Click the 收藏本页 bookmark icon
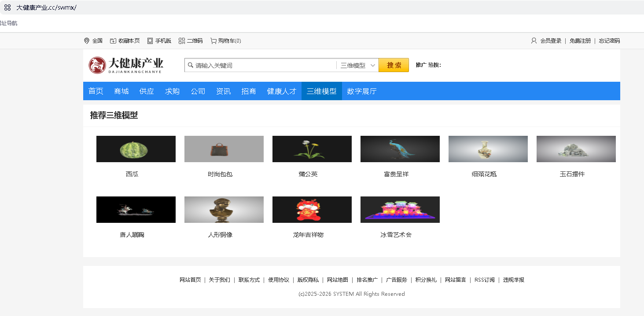The height and width of the screenshot is (316, 644). point(113,41)
